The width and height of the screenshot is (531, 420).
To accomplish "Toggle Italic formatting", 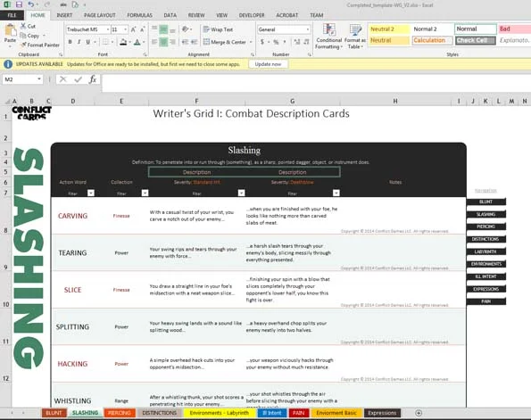I will click(79, 42).
